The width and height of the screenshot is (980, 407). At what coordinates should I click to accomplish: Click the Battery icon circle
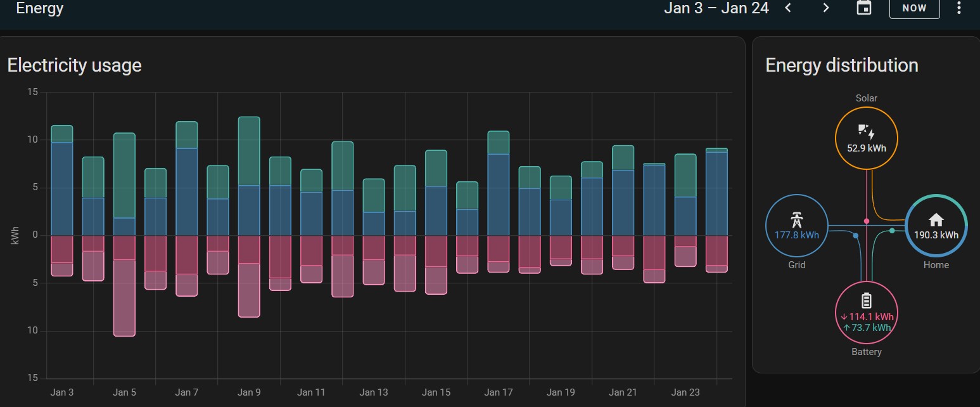pos(866,300)
